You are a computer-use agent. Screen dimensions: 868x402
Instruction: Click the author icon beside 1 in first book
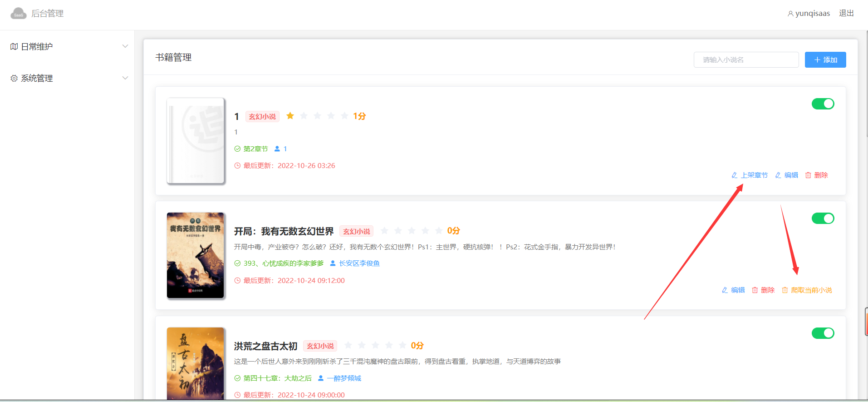coord(277,149)
